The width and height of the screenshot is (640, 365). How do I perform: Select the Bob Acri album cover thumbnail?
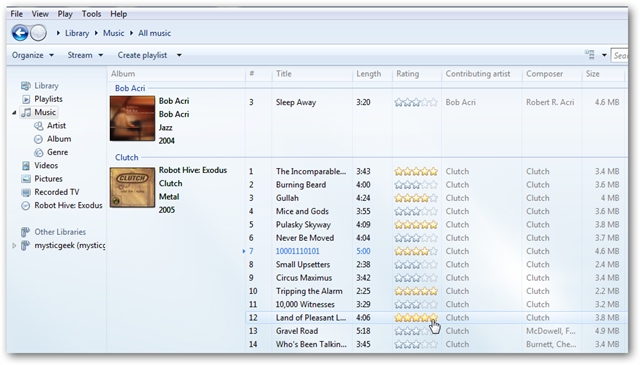point(132,118)
